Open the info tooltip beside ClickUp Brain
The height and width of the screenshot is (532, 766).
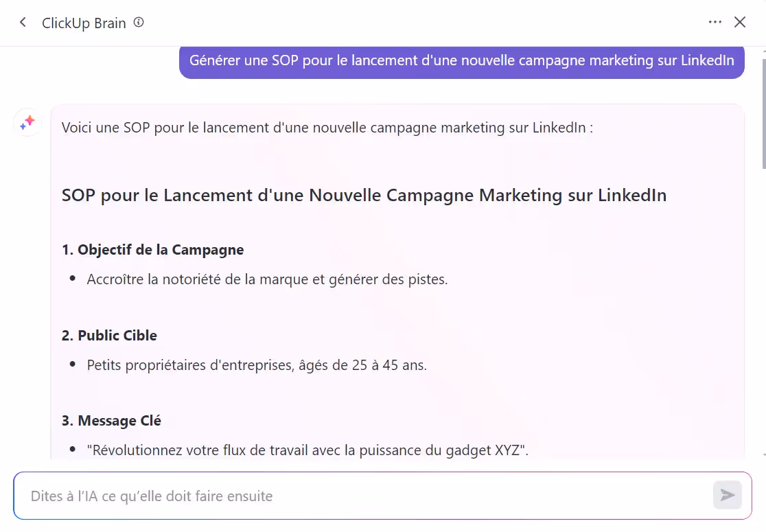tap(139, 22)
